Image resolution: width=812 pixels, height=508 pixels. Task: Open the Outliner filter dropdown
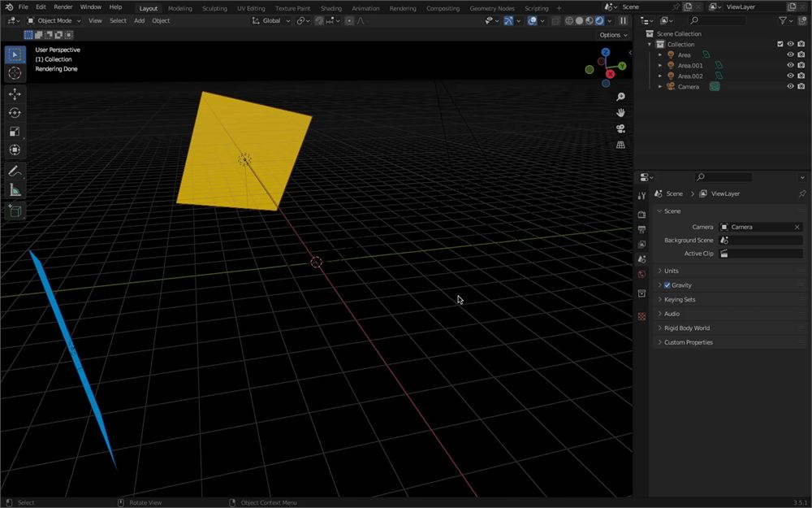786,20
